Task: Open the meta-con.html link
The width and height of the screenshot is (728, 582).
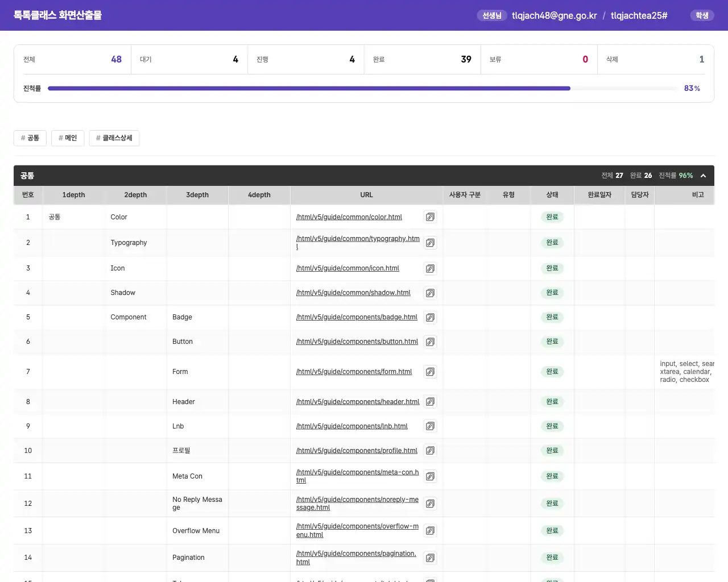Action: (x=357, y=476)
